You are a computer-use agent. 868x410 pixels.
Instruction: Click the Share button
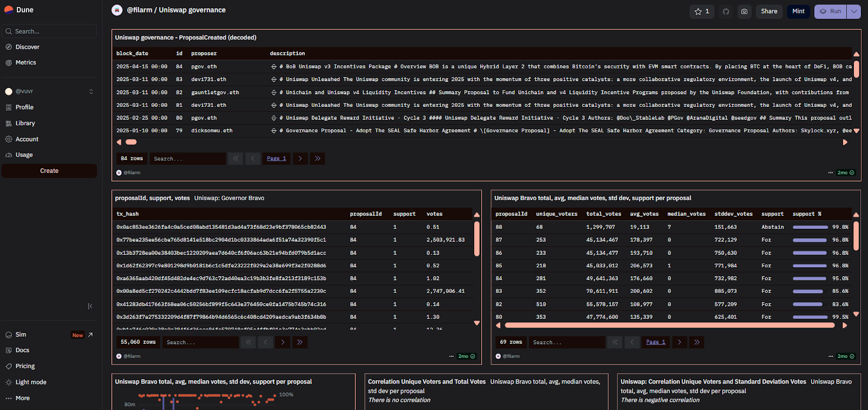tap(769, 11)
